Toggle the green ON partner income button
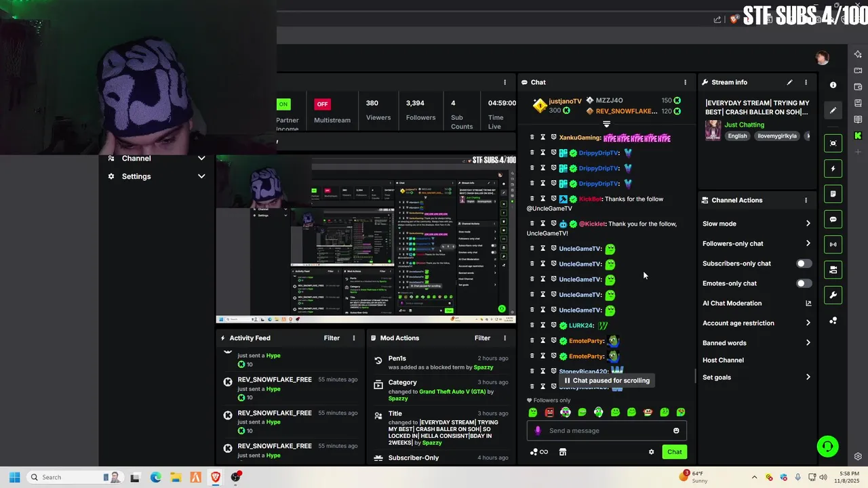The width and height of the screenshot is (868, 488). pyautogui.click(x=283, y=104)
